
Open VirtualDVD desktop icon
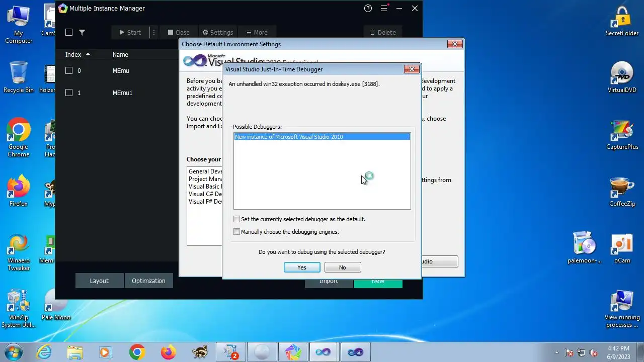coord(622,77)
